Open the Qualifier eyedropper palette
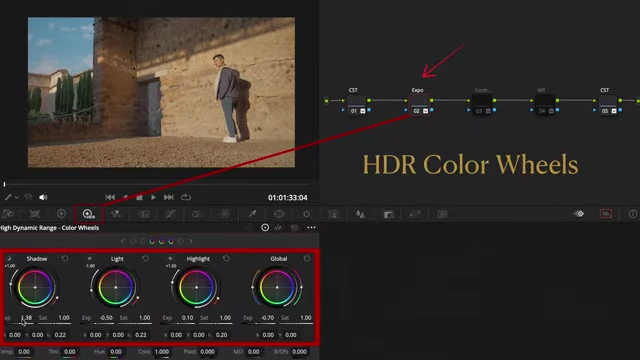640x360 pixels. 252,214
